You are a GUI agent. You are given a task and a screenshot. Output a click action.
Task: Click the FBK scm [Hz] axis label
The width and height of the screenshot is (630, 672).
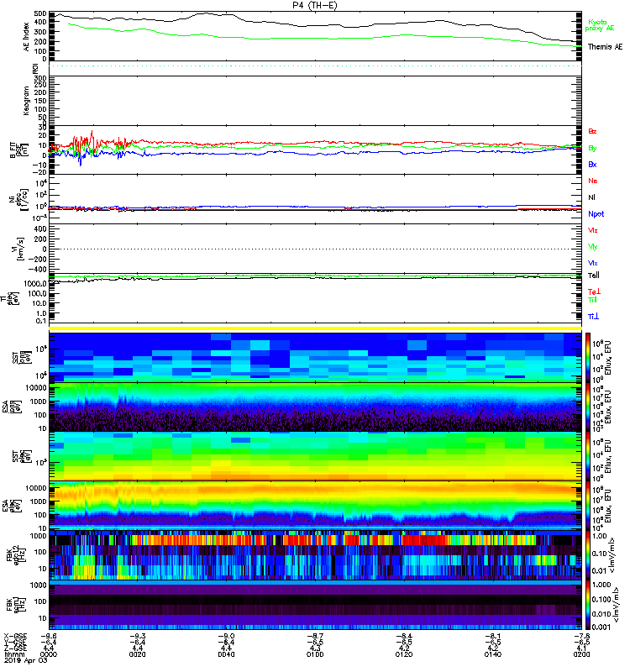click(16, 604)
